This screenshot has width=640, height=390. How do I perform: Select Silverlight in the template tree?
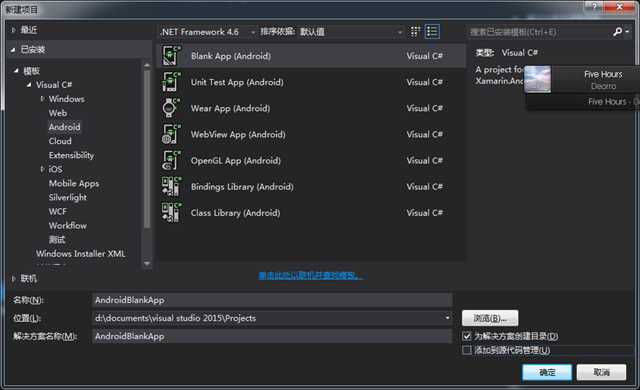[68, 197]
